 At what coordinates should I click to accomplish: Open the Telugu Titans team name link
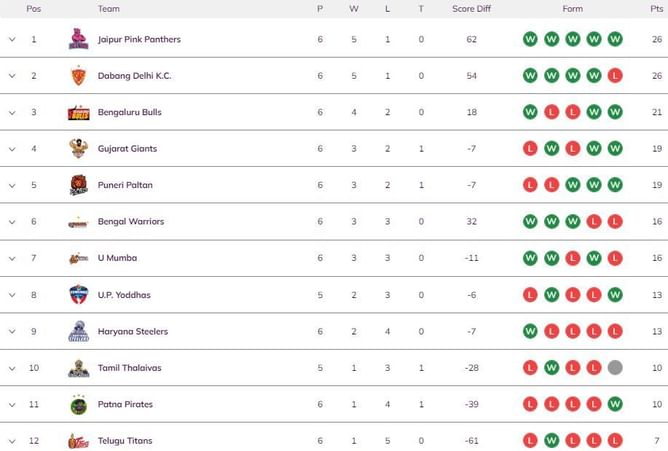pos(125,441)
